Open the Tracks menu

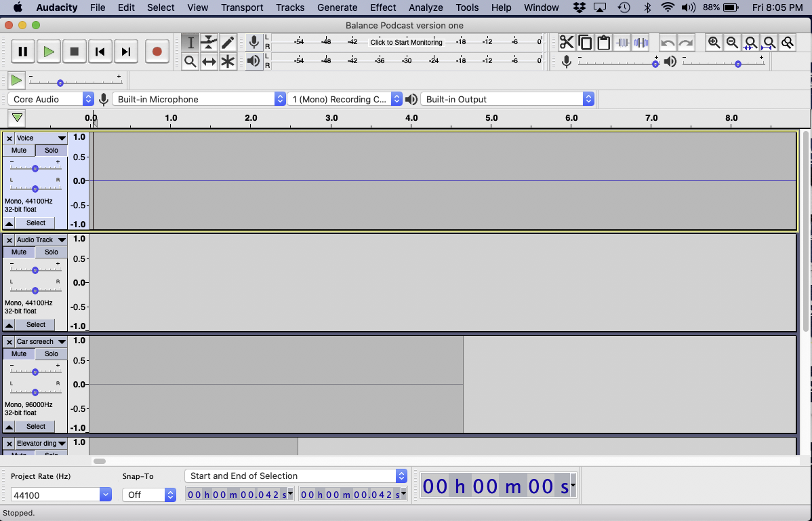point(290,7)
